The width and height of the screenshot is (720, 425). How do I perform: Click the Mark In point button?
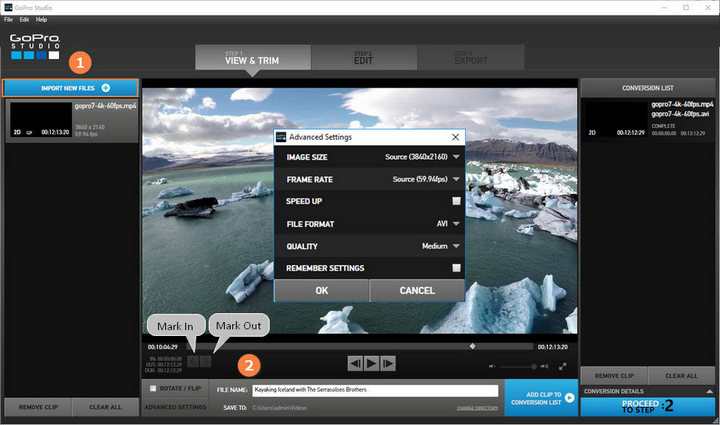point(193,362)
